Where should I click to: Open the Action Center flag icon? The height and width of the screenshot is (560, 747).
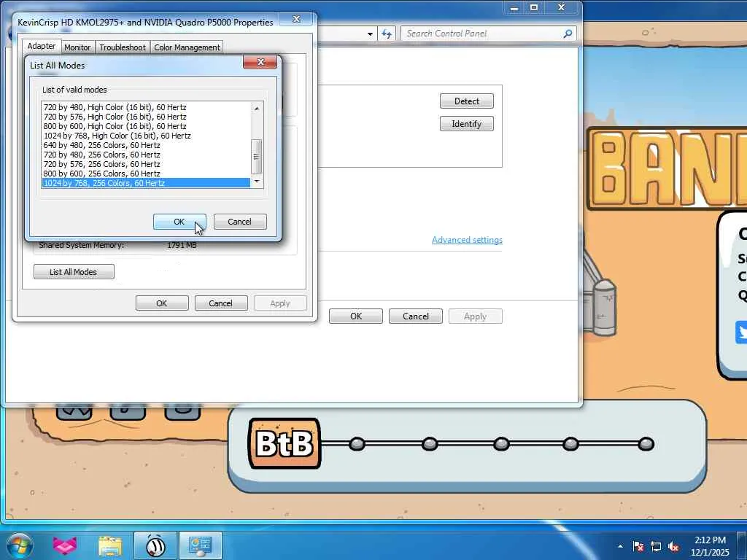(x=638, y=547)
